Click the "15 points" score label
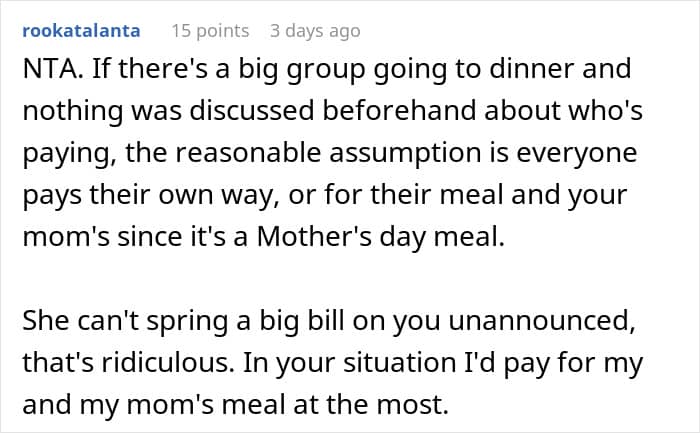This screenshot has width=700, height=433. click(x=210, y=31)
